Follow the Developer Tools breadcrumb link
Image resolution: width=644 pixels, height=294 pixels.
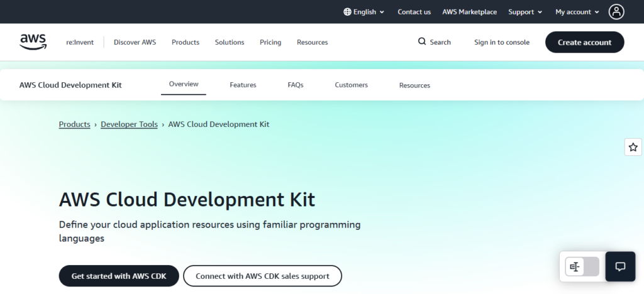pyautogui.click(x=129, y=124)
